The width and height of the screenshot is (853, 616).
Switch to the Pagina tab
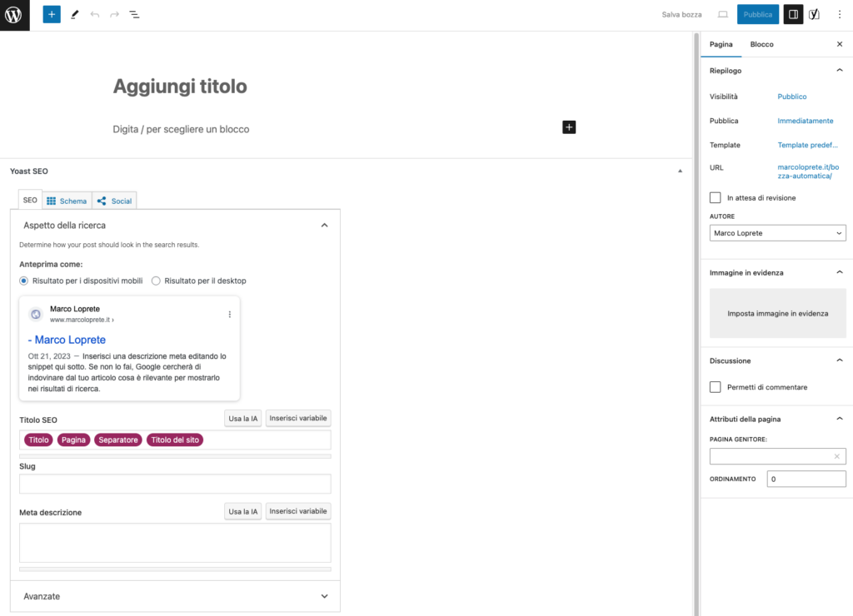(721, 44)
